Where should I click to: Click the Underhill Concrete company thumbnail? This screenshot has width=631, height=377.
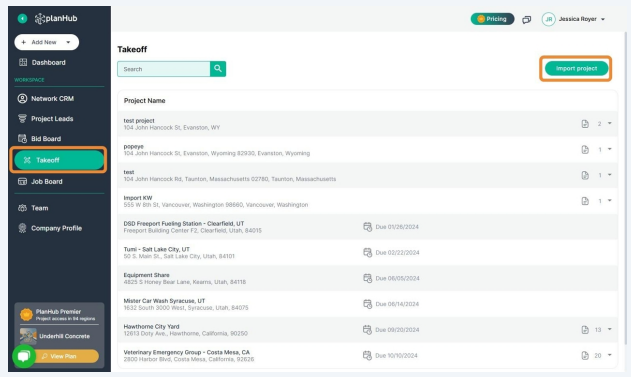(28, 336)
